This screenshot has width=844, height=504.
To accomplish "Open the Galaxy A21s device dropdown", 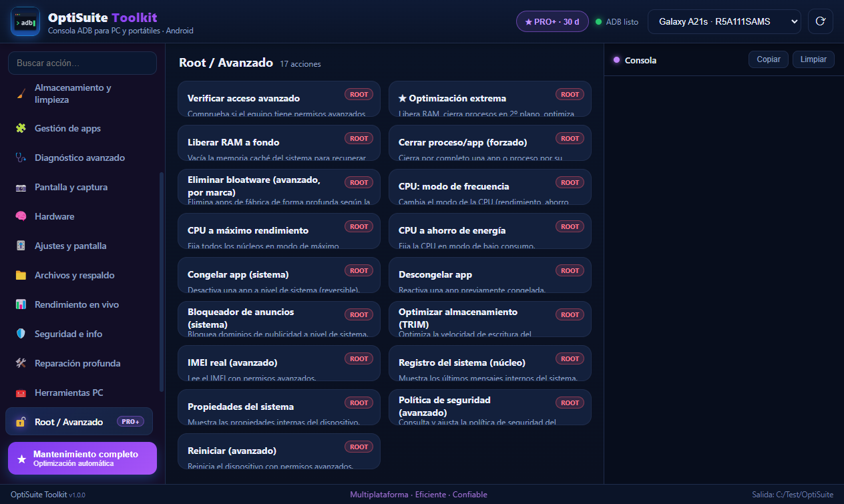I will point(724,21).
